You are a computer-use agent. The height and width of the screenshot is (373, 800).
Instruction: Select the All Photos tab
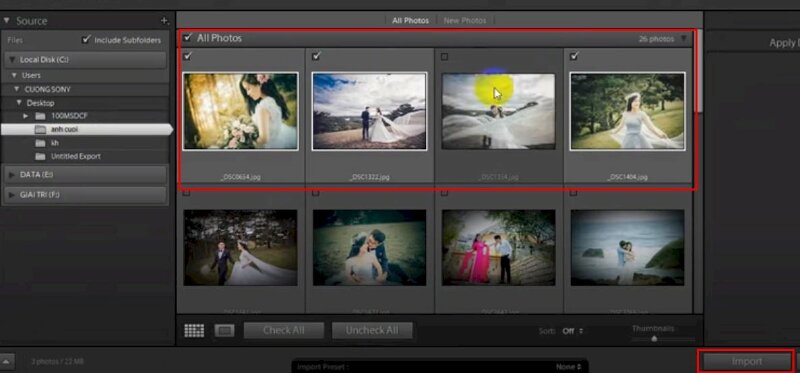tap(410, 21)
